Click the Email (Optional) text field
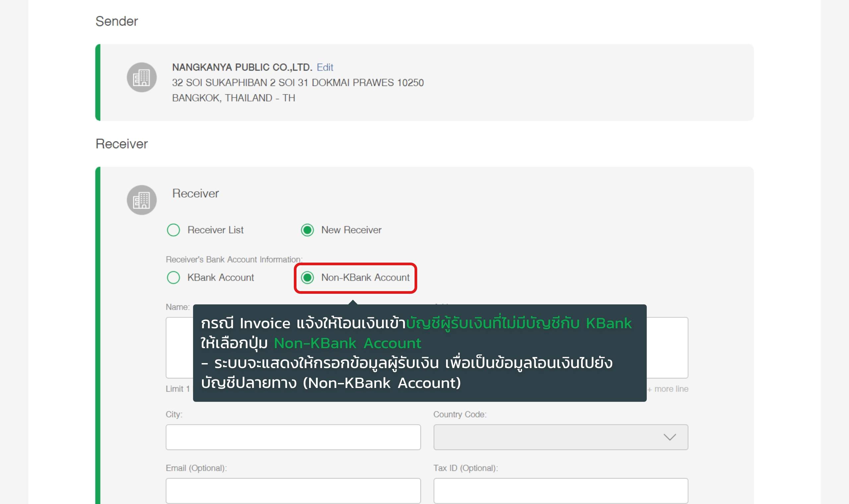Viewport: 849px width, 504px height. point(293,491)
